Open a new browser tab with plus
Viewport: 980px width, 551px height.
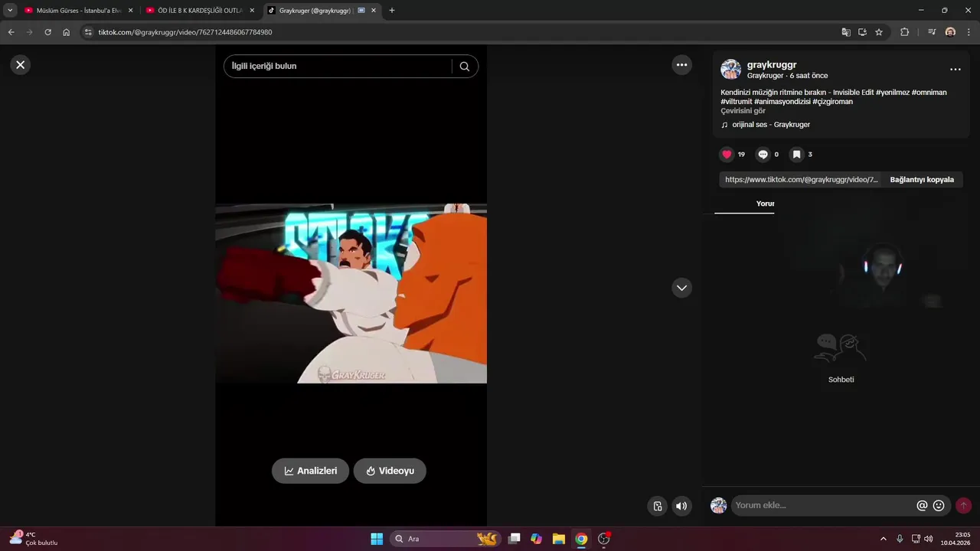[392, 11]
